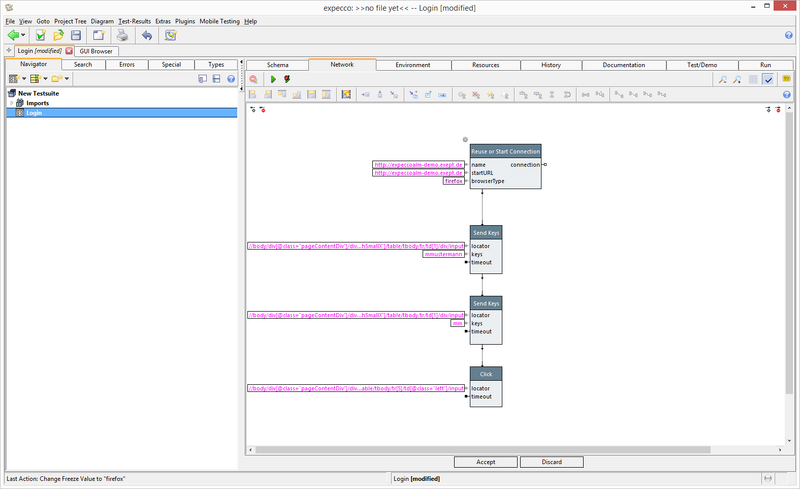The width and height of the screenshot is (800, 489).
Task: Open the new folder dropdown in Navigator
Action: coord(67,78)
